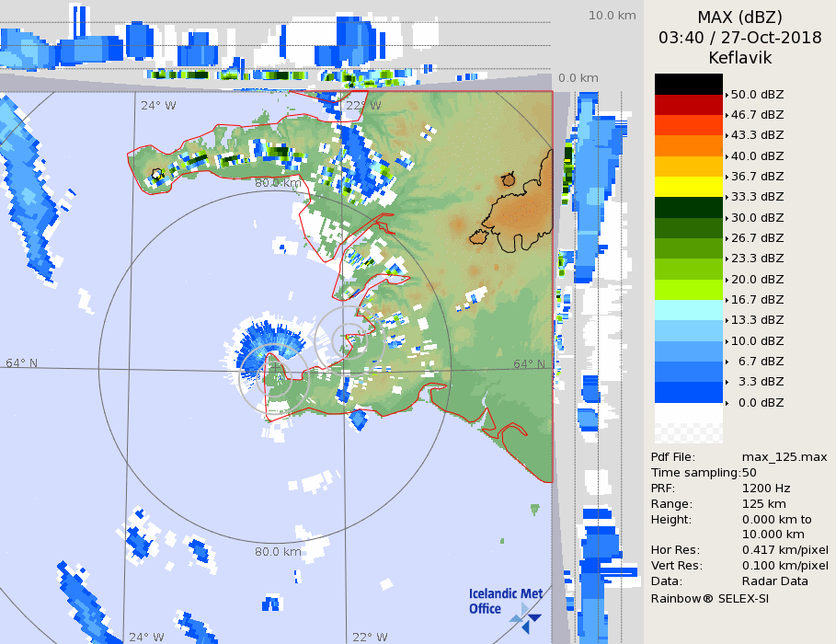Screen dimensions: 836x644
Task: Click the Icelandic Met Office text
Action: [506, 601]
